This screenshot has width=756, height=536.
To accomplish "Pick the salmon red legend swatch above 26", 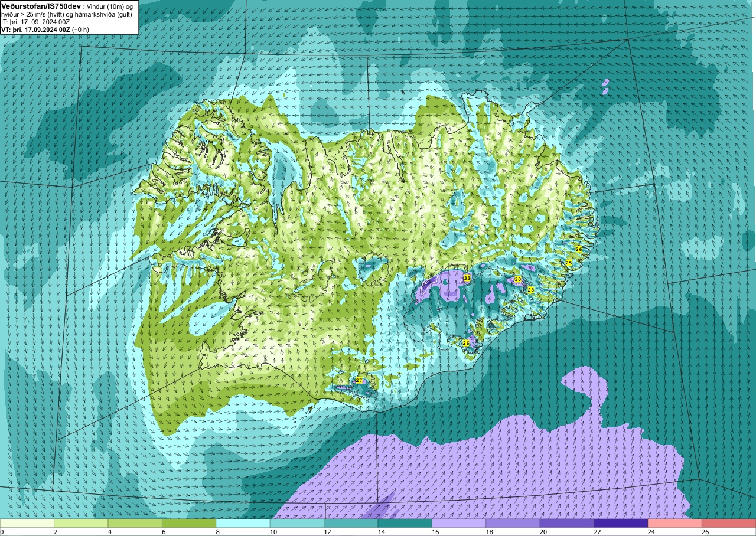I will pos(729,523).
